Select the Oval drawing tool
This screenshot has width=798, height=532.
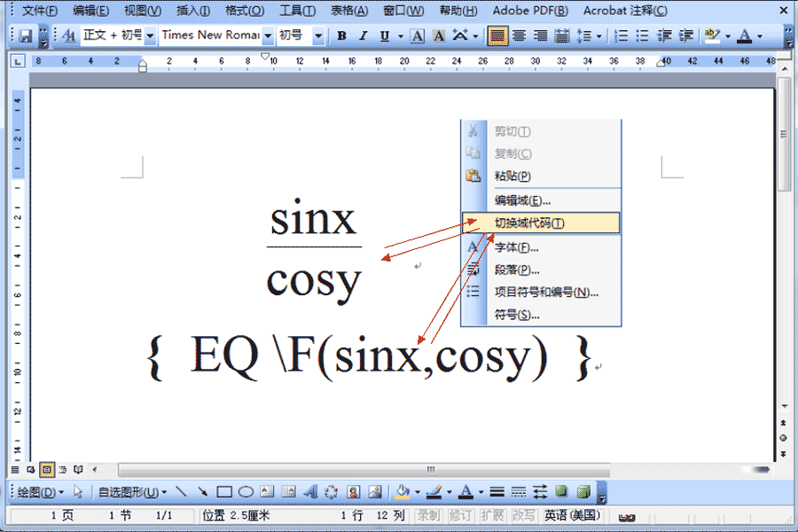click(x=246, y=492)
